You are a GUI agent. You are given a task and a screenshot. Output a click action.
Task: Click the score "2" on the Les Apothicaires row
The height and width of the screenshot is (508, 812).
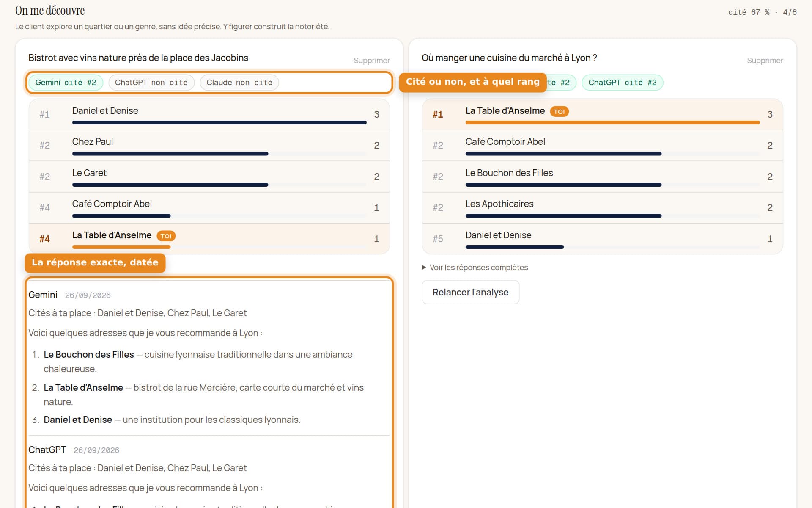coord(770,207)
